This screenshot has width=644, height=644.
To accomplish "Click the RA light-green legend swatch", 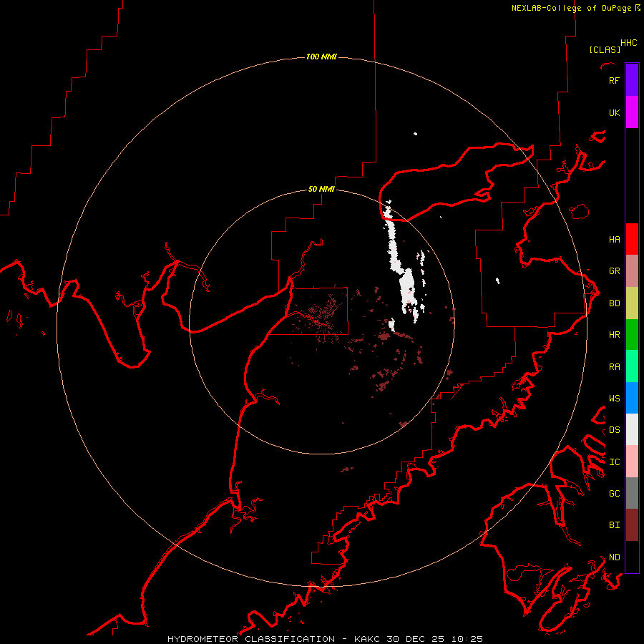I will click(632, 366).
